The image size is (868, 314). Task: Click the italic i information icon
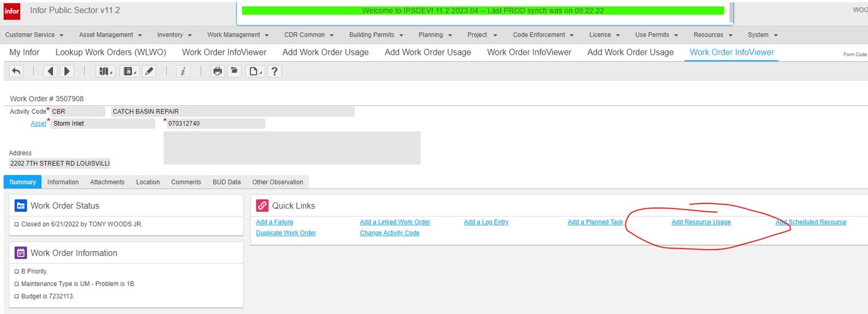tap(183, 71)
